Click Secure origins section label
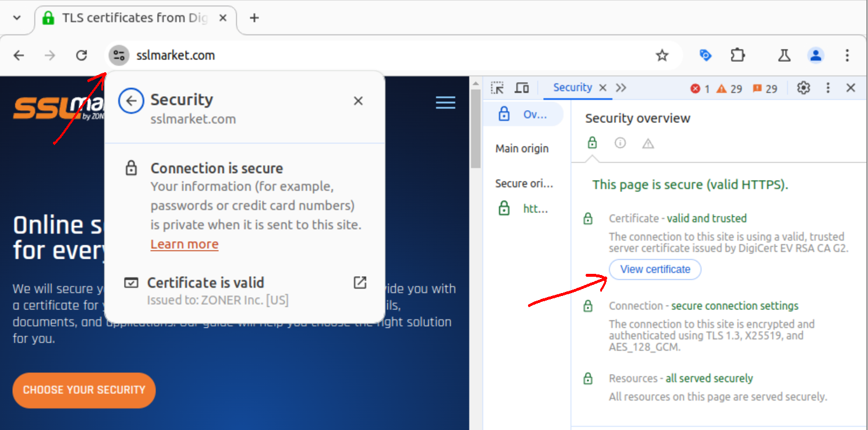The height and width of the screenshot is (430, 868). tap(524, 184)
